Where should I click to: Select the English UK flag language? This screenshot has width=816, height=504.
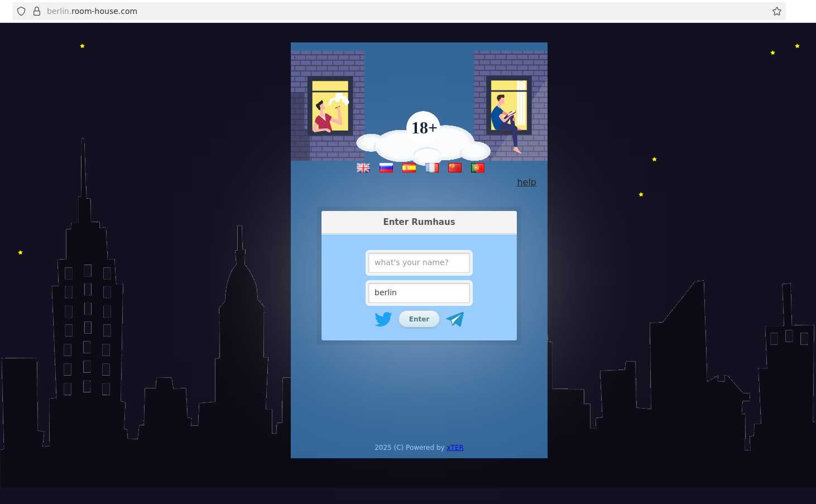pyautogui.click(x=363, y=167)
